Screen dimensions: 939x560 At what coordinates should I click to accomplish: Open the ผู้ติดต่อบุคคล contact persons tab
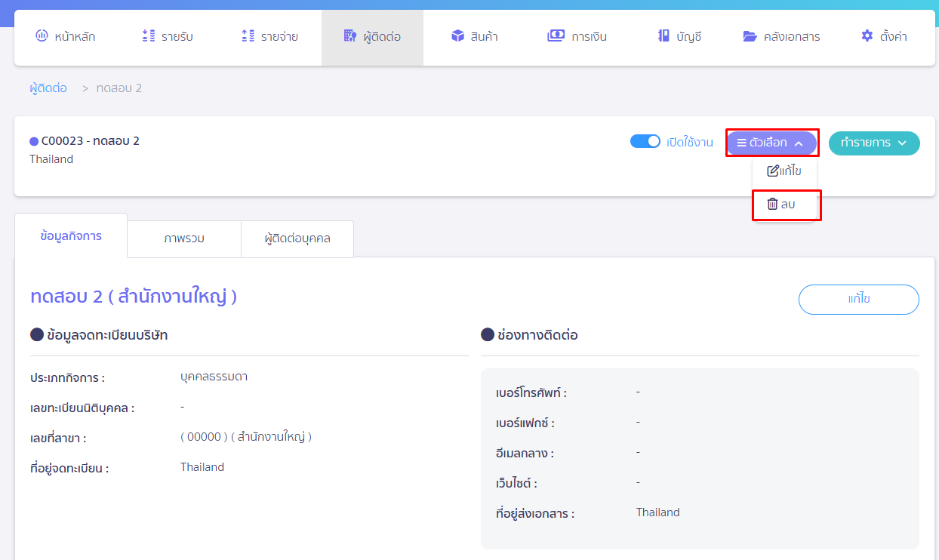[x=297, y=238]
